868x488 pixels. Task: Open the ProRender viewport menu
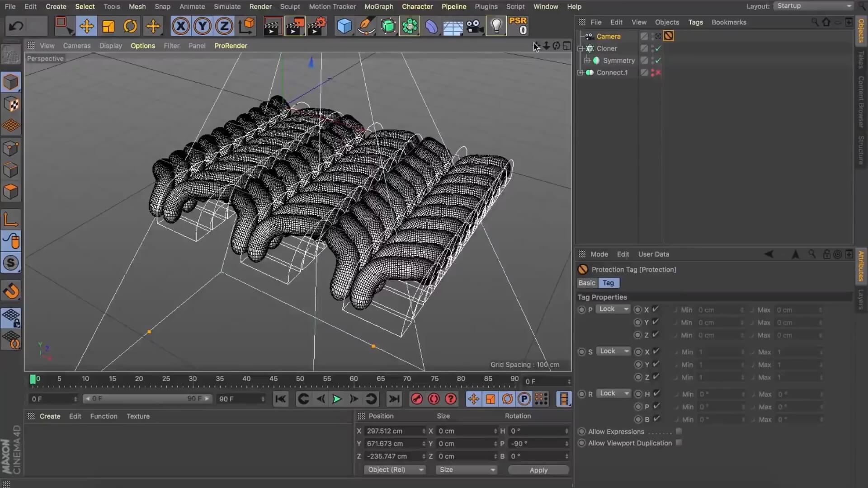tap(231, 46)
